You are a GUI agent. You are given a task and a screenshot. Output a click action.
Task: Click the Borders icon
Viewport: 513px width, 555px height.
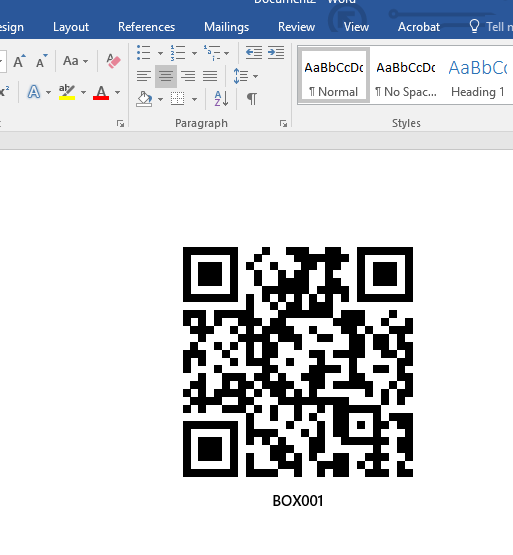click(x=178, y=99)
